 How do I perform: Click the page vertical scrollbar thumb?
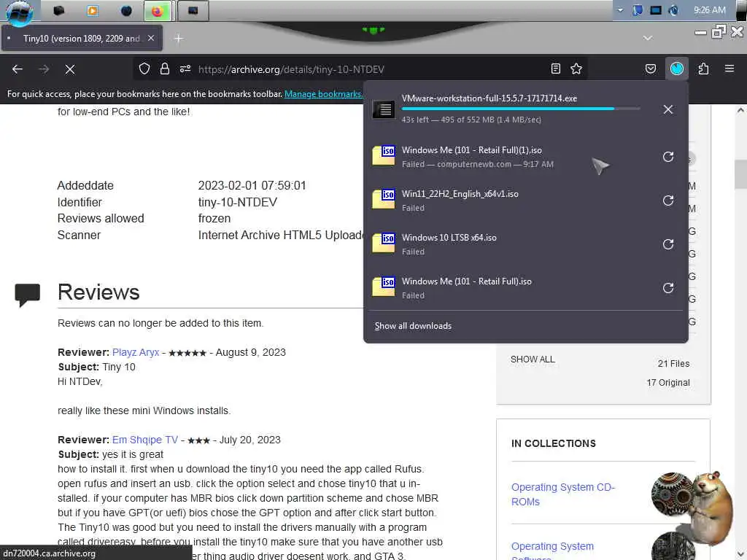740,174
